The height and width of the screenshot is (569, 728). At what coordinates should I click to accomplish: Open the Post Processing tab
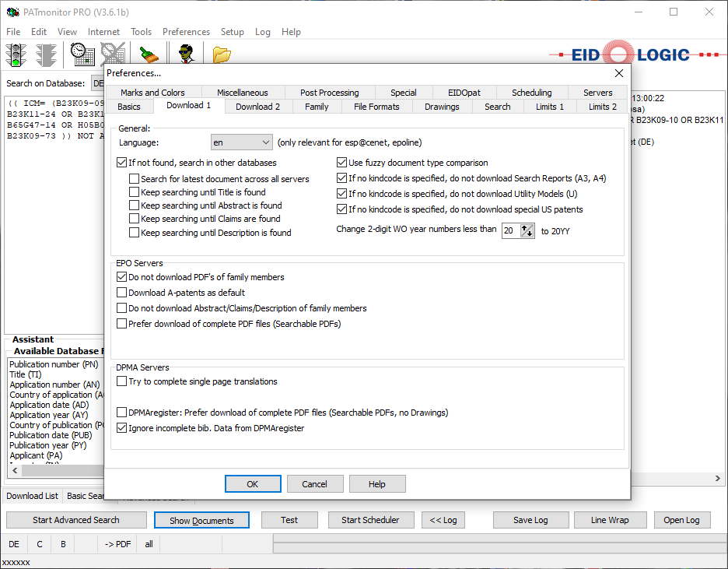(x=329, y=93)
